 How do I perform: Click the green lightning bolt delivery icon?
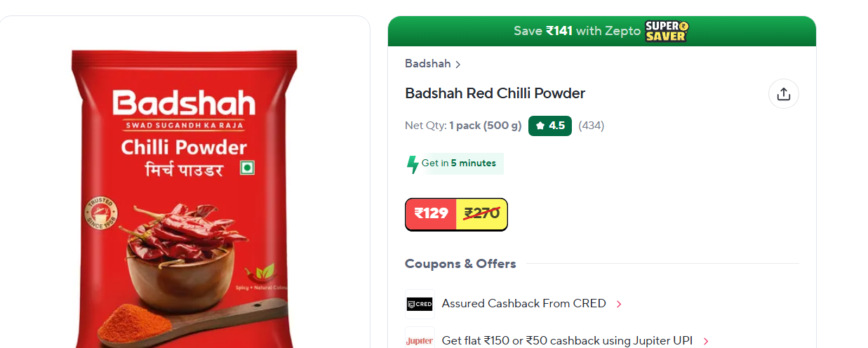coord(413,164)
